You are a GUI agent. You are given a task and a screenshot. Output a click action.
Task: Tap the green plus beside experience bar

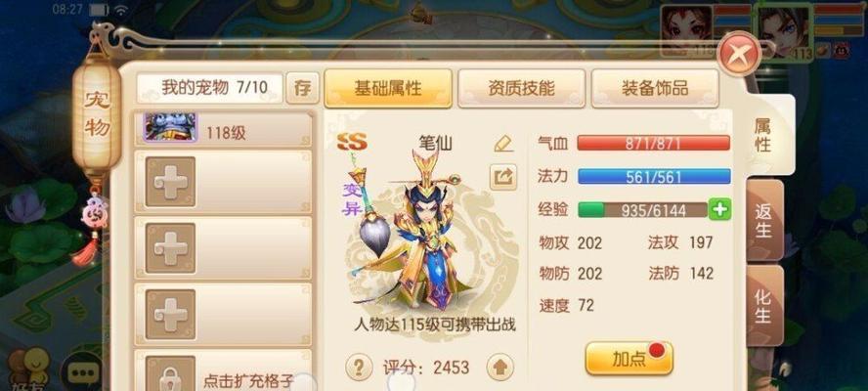click(720, 210)
